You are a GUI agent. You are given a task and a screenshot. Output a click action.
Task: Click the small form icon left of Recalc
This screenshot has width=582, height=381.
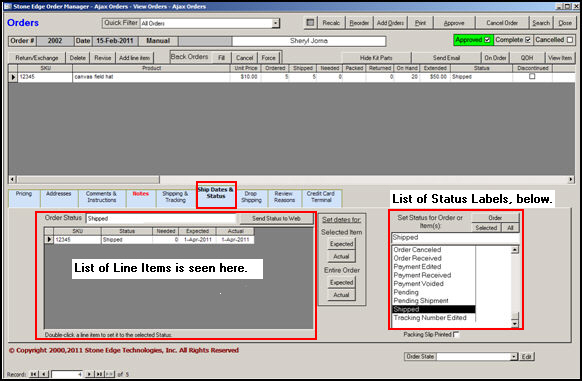click(x=310, y=23)
